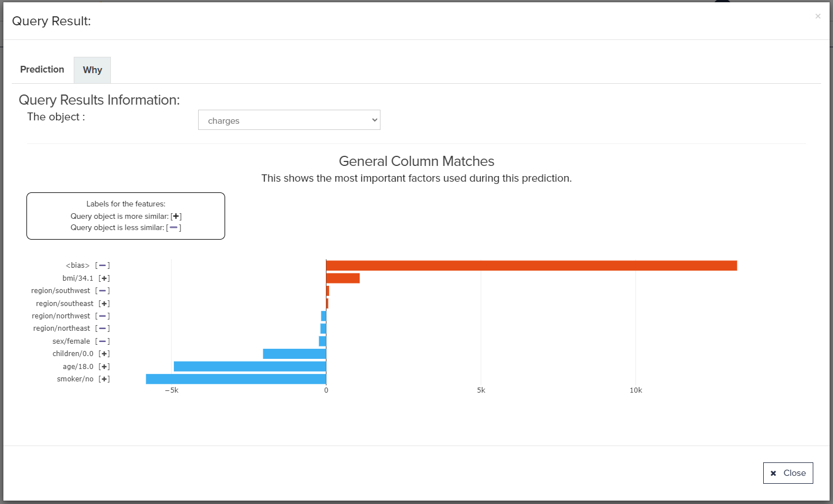Click the orange bias bar
This screenshot has height=504, width=833.
coord(531,265)
